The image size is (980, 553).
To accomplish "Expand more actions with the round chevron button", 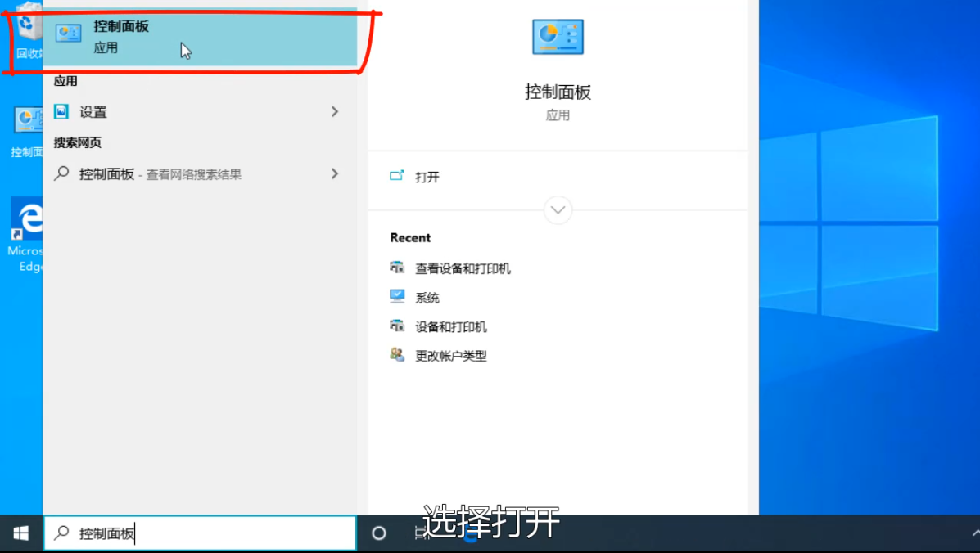I will (x=558, y=210).
